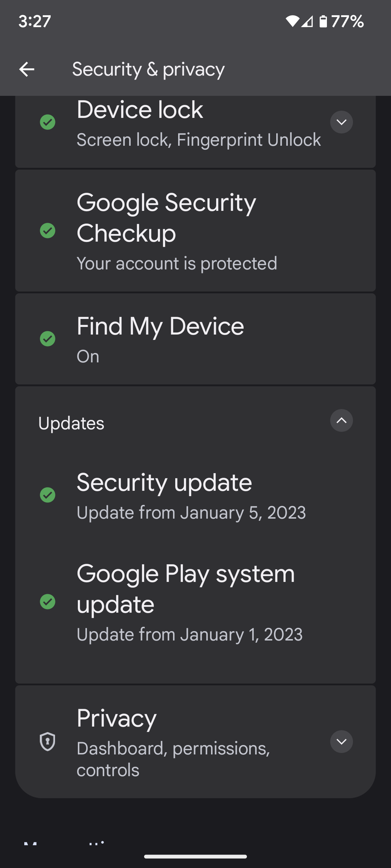Click green checkmark beside Google Security Checkup
This screenshot has width=391, height=868.
47,230
